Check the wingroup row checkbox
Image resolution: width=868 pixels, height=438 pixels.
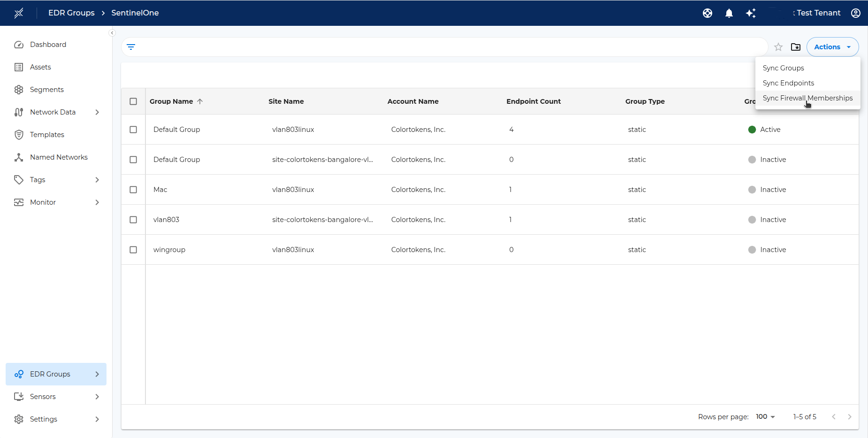click(133, 249)
